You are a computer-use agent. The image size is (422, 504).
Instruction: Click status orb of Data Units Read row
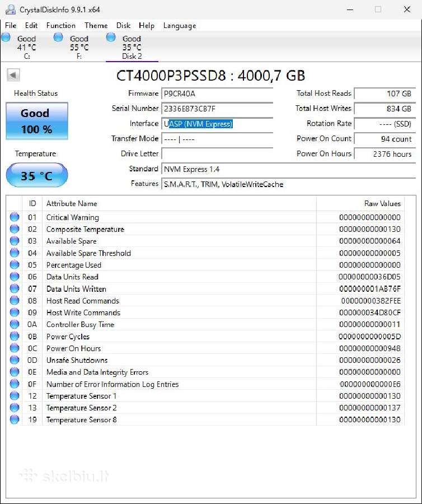coord(15,277)
